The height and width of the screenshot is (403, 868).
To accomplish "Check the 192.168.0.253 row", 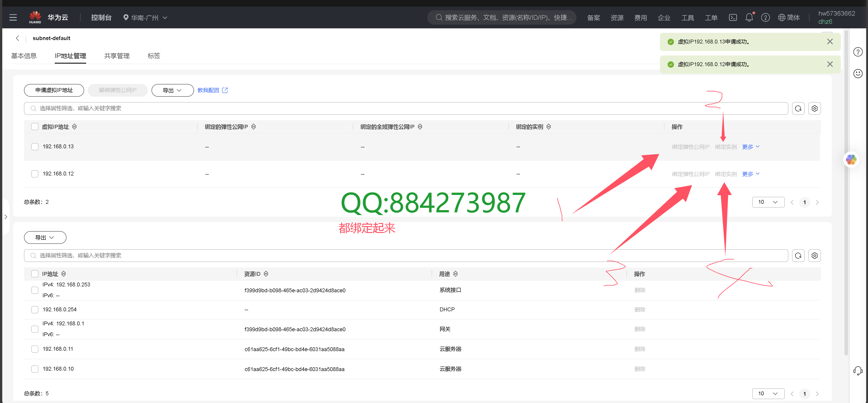I will 35,290.
